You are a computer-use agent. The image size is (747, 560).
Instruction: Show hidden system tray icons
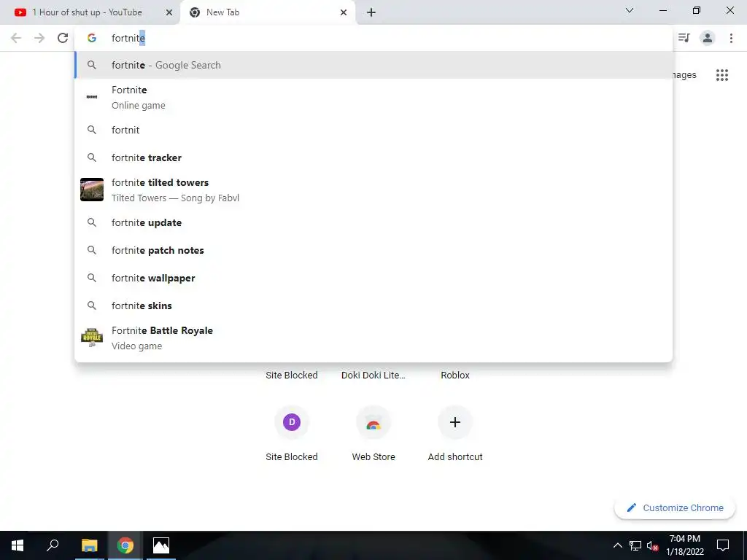pyautogui.click(x=617, y=545)
